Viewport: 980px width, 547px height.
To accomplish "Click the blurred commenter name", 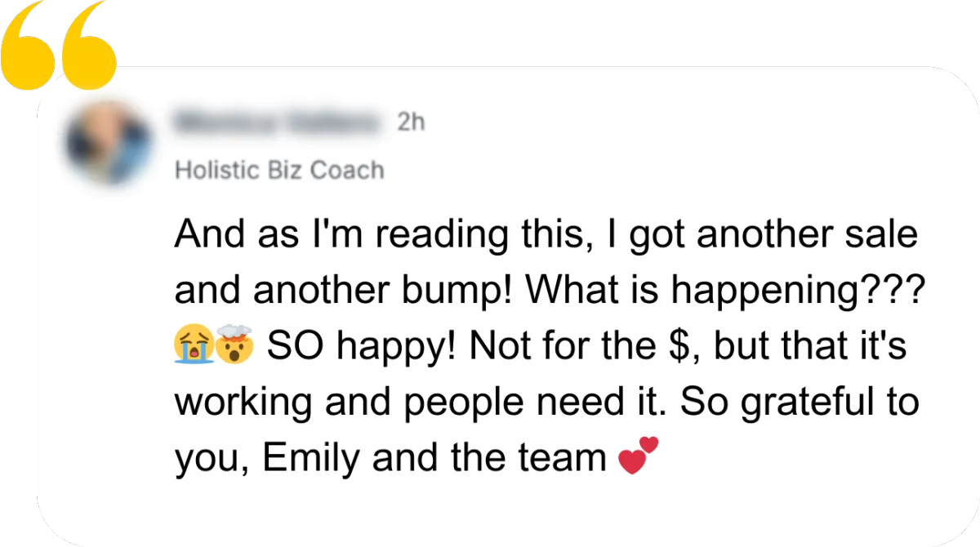I will click(278, 122).
